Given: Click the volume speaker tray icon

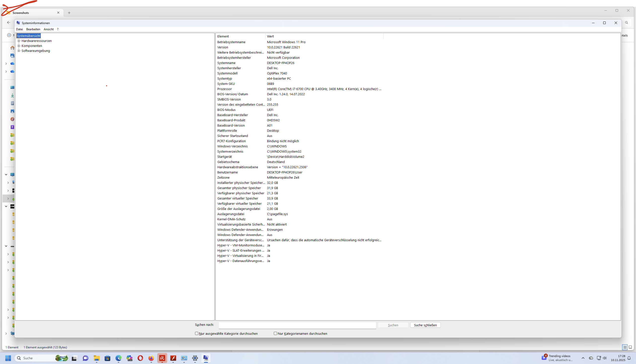Looking at the screenshot, I should coord(605,358).
